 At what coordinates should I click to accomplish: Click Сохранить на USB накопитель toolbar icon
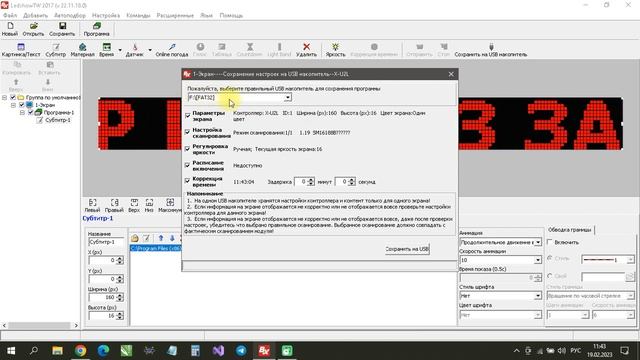(x=491, y=50)
